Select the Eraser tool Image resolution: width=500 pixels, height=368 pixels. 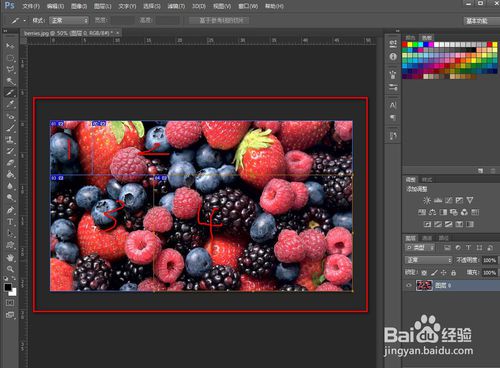10,163
